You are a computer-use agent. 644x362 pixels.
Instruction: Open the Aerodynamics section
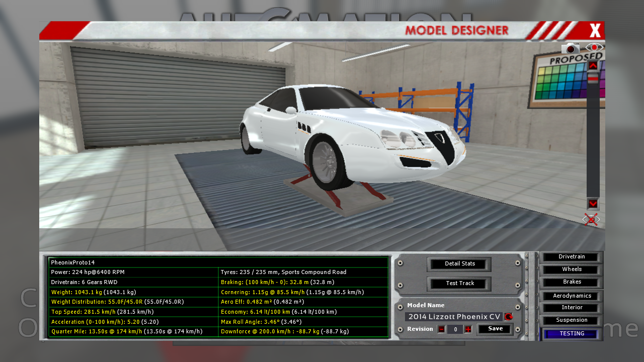[572, 296]
